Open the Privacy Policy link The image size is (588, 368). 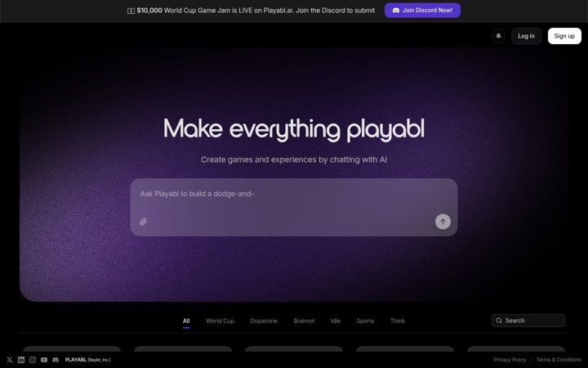(510, 360)
